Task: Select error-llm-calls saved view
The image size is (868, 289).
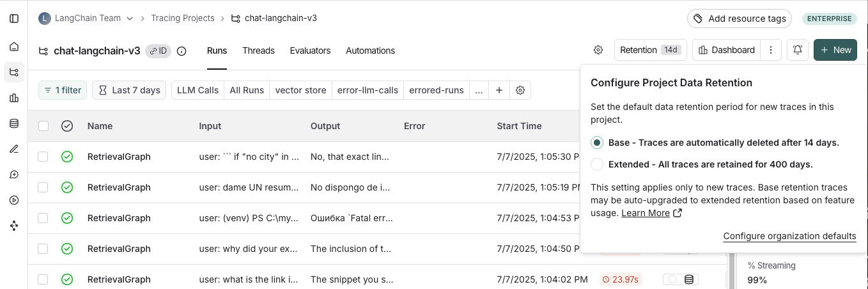Action: pos(368,90)
